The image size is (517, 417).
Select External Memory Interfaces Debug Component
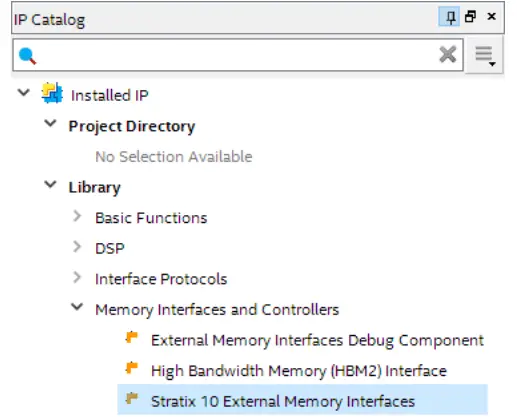point(317,341)
